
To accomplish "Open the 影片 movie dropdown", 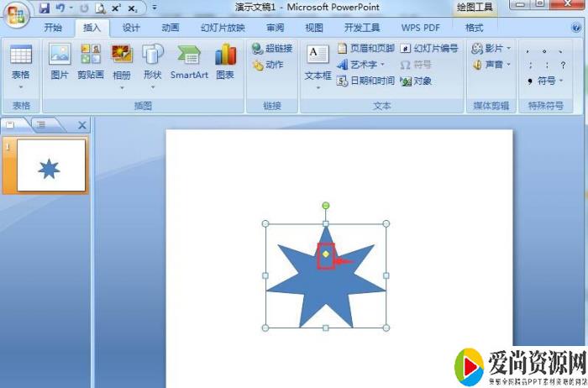I will click(491, 49).
